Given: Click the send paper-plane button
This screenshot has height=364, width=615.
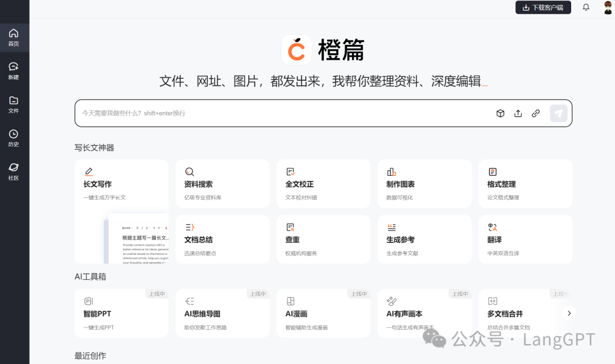Looking at the screenshot, I should (x=559, y=113).
